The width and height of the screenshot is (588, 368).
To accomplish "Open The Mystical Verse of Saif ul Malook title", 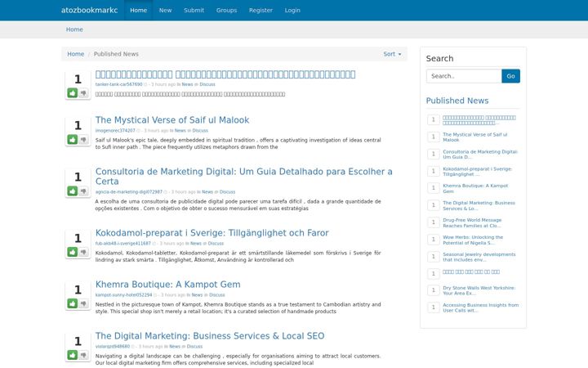I will (x=172, y=120).
